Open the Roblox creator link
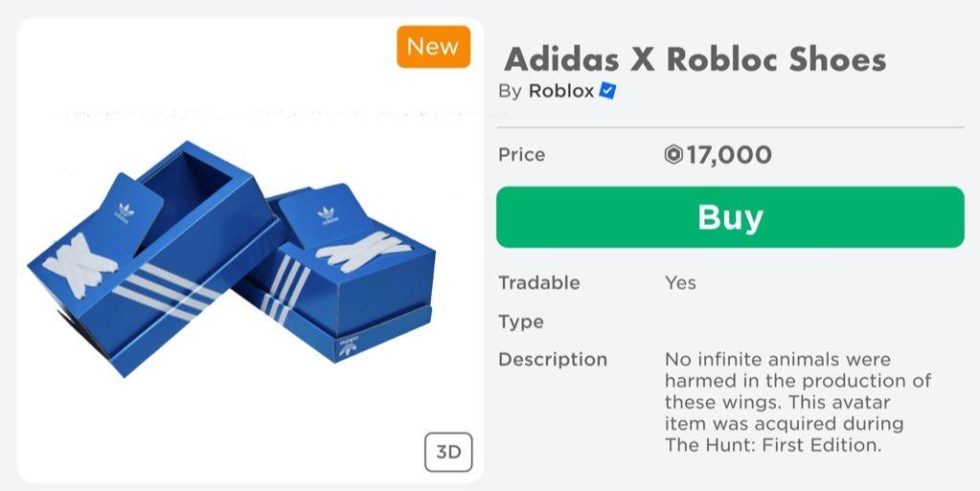The width and height of the screenshot is (980, 491). (560, 91)
